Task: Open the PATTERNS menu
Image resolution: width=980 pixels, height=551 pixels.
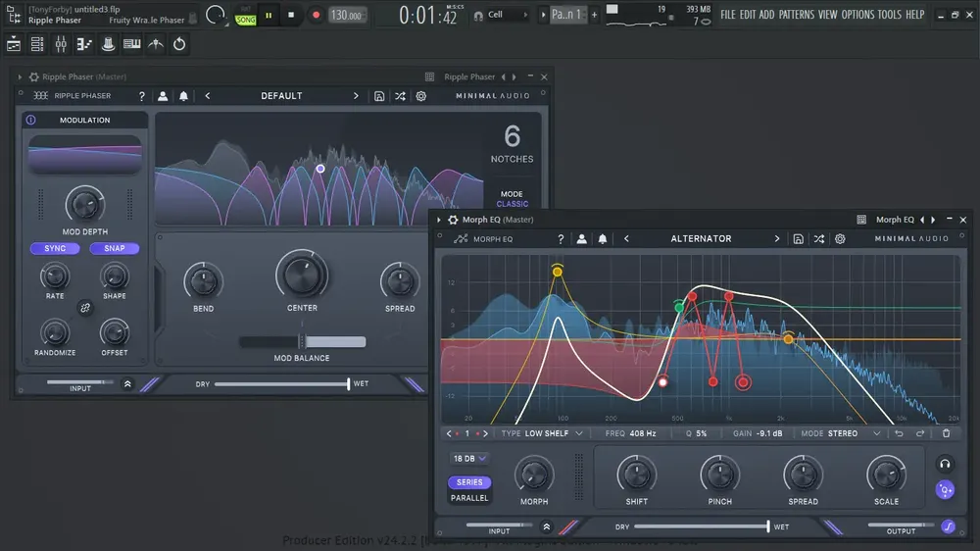Action: tap(796, 15)
